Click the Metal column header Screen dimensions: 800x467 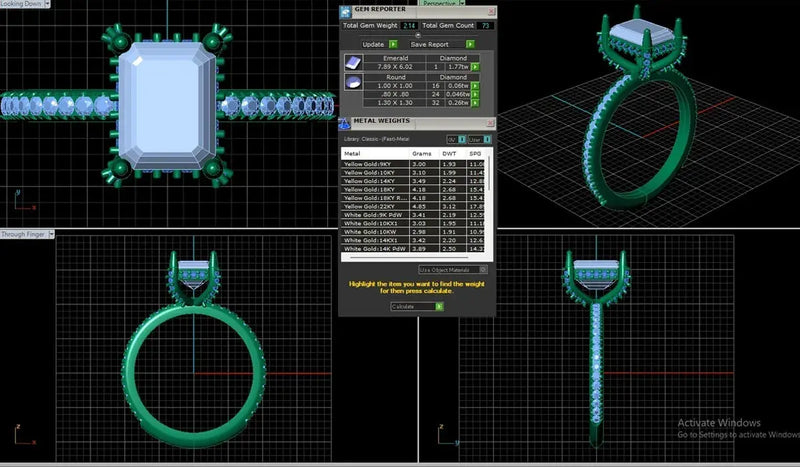click(x=375, y=154)
